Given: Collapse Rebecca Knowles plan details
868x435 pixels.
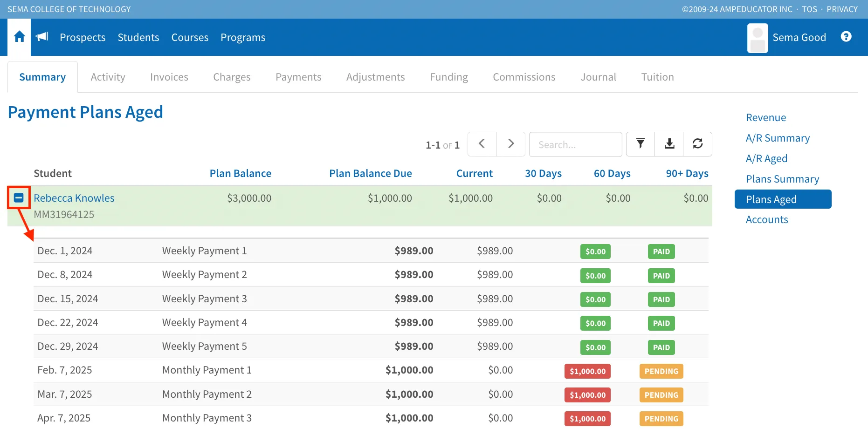Looking at the screenshot, I should pyautogui.click(x=19, y=198).
